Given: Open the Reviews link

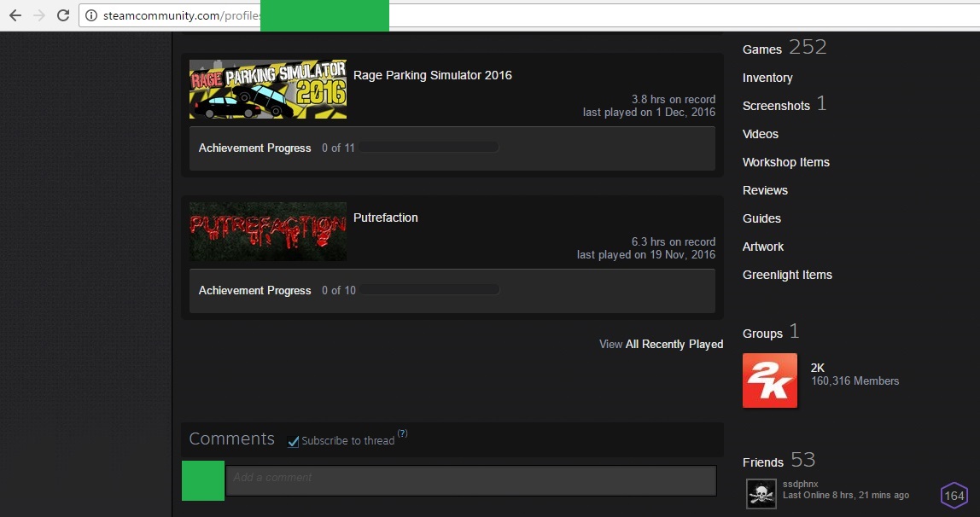Looking at the screenshot, I should (x=765, y=190).
